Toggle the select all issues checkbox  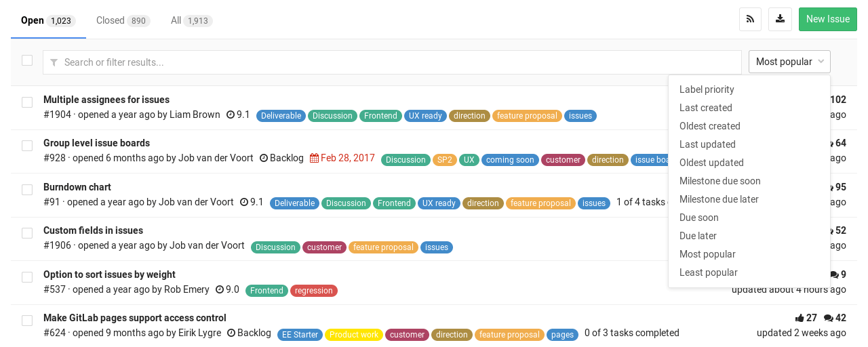(x=27, y=60)
